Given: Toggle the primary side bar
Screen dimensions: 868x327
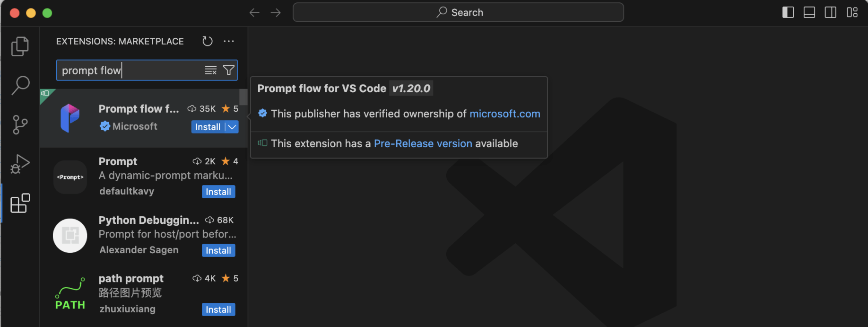Looking at the screenshot, I should click(x=788, y=12).
